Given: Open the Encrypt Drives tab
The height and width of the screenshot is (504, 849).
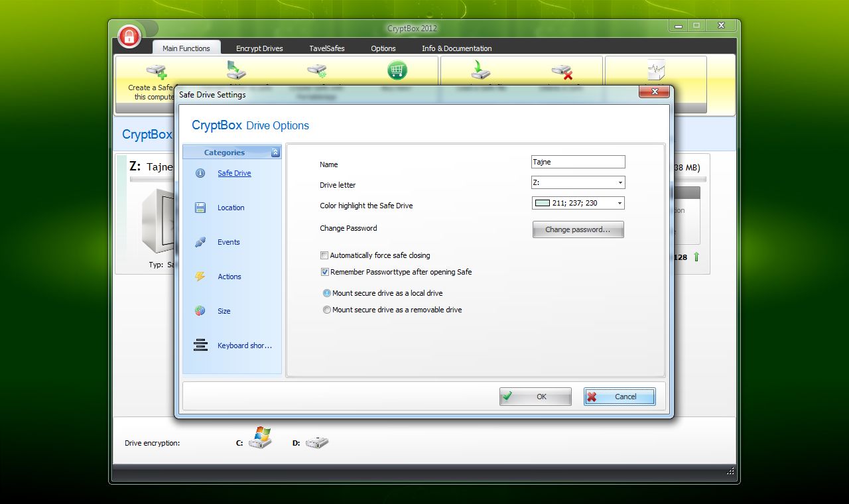Looking at the screenshot, I should pyautogui.click(x=259, y=48).
